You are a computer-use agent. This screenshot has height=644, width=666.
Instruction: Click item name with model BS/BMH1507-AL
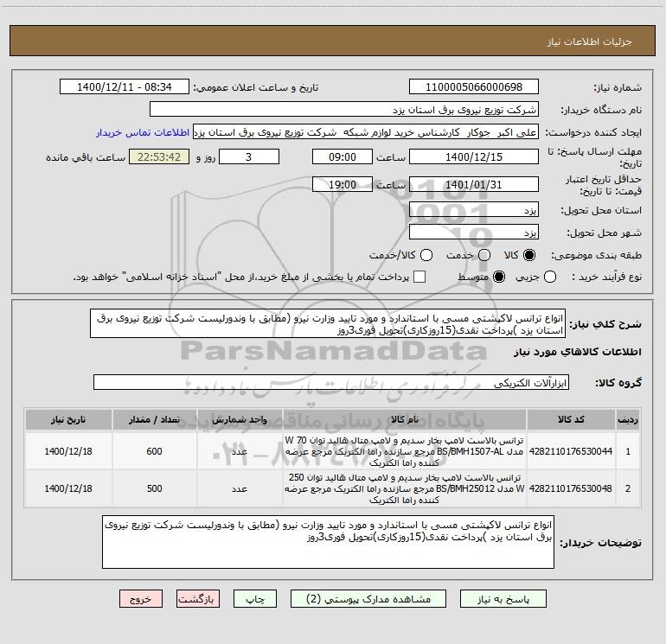(405, 451)
